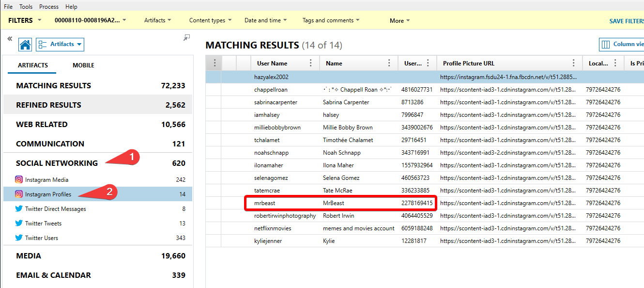The height and width of the screenshot is (288, 644).
Task: Select the sabrinacarpenter user name cell
Action: pos(285,102)
